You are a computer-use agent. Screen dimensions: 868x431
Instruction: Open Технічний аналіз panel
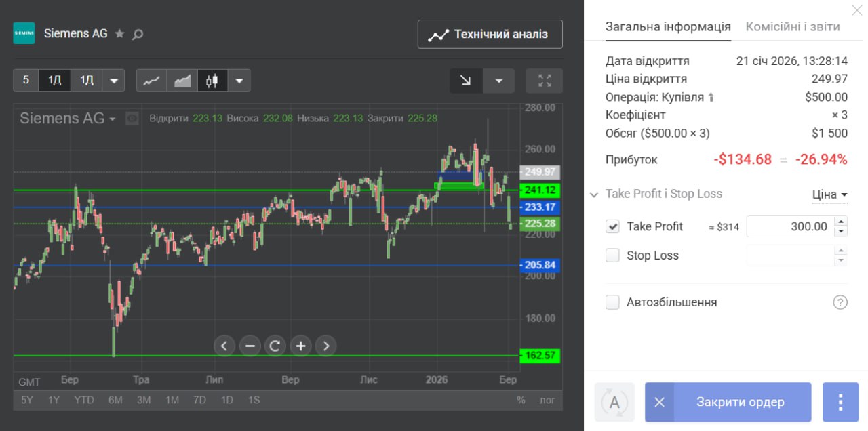coord(490,34)
